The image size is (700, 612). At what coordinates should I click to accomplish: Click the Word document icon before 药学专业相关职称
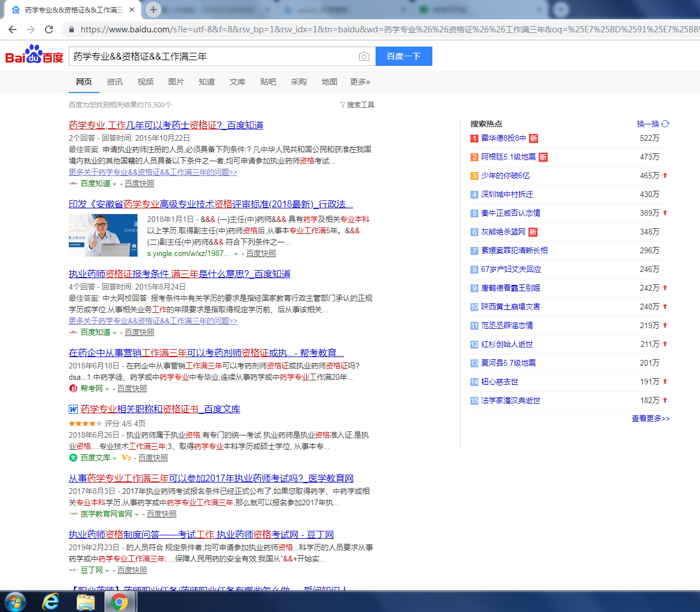[x=73, y=409]
